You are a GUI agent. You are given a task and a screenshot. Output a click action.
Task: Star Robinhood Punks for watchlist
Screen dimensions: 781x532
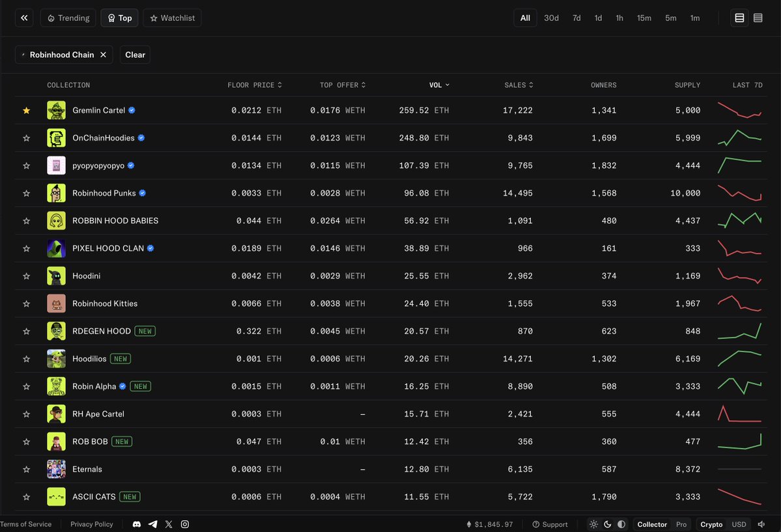click(x=27, y=193)
